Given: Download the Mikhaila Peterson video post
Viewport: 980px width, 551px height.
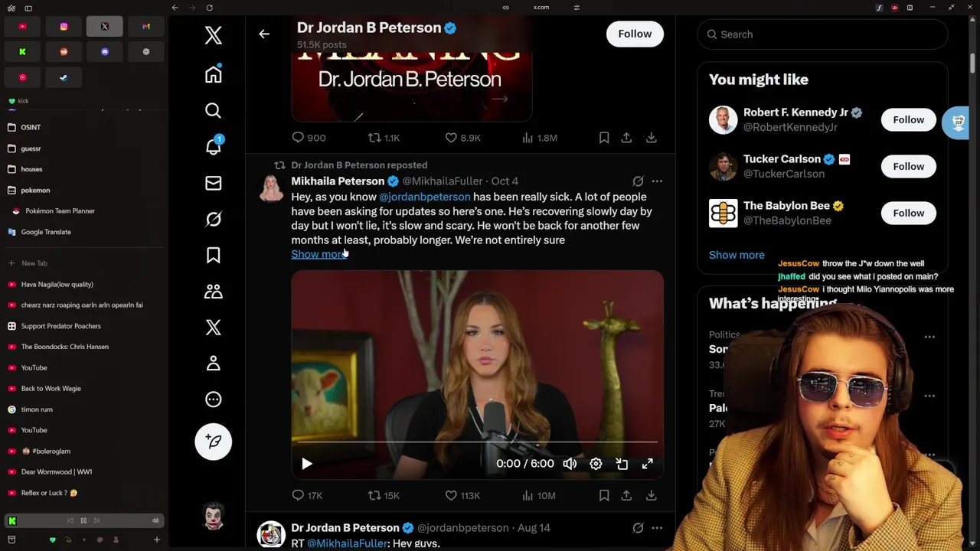Looking at the screenshot, I should pos(651,495).
